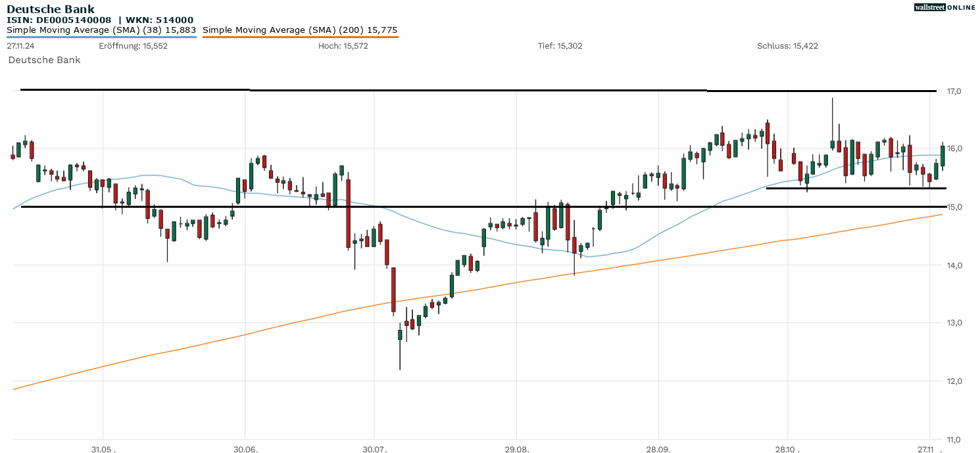
Task: Toggle the SMA (38) legend entry
Action: point(101,30)
